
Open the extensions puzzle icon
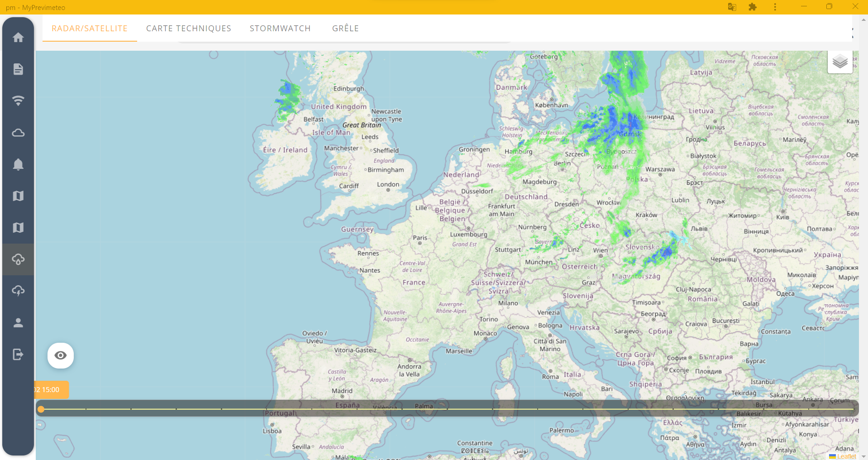tap(753, 7)
